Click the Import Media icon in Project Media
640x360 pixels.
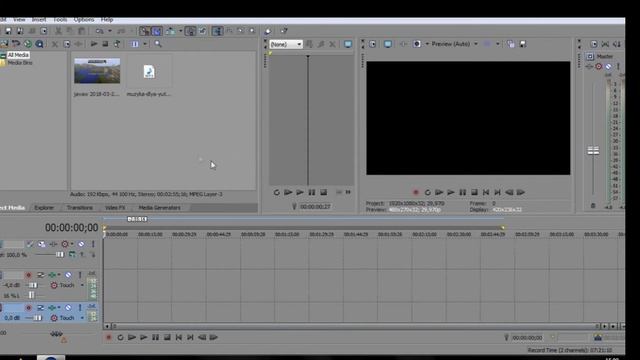pyautogui.click(x=4, y=44)
